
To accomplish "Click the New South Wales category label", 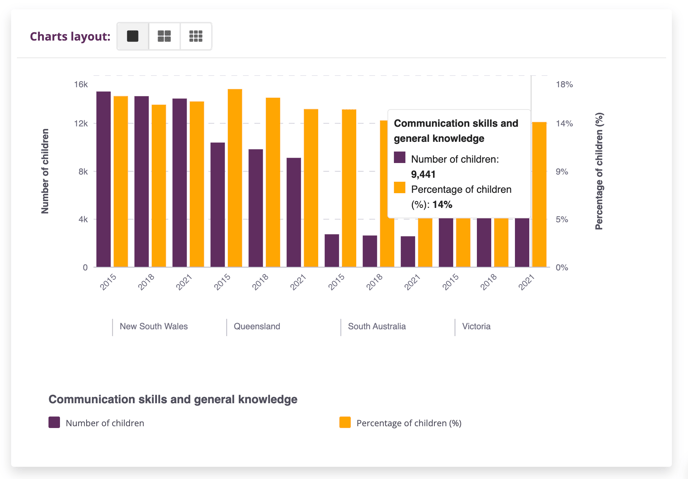I will [x=154, y=326].
